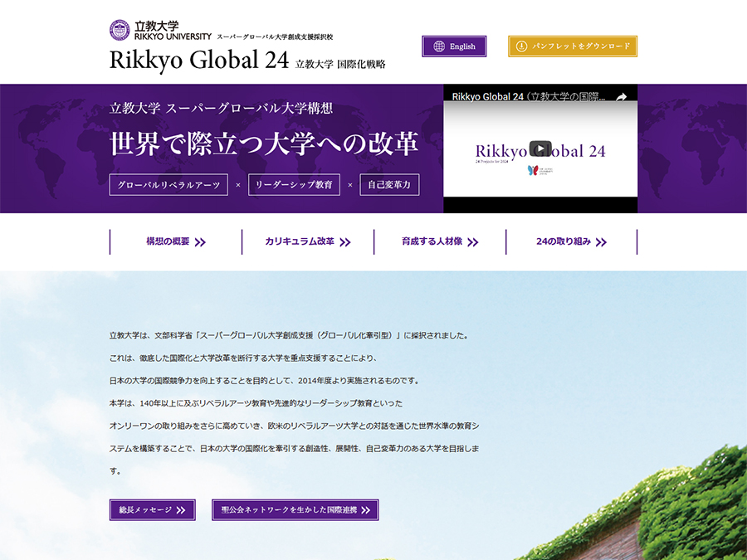Viewport: 747px width, 560px height.
Task: Click the 世界で際立つ大学への改革 headline
Action: click(x=264, y=144)
